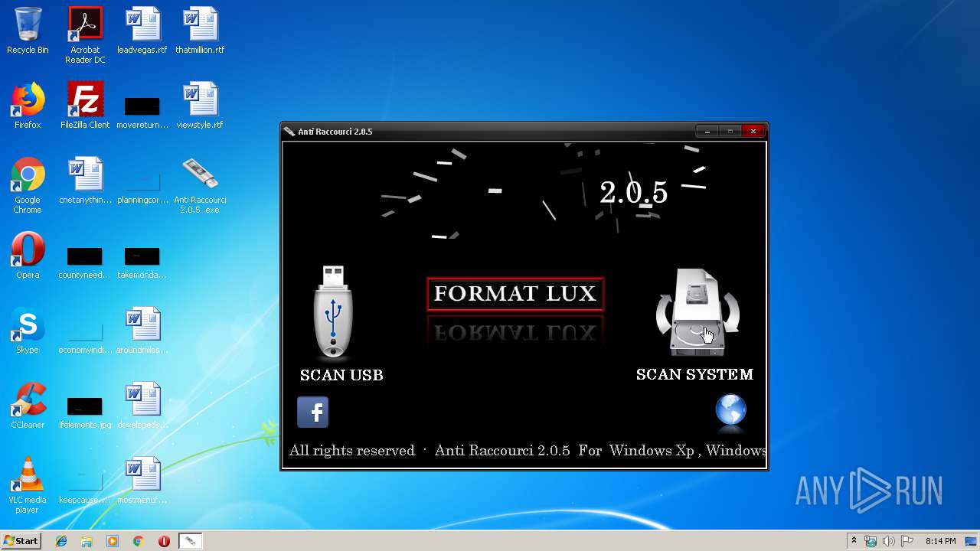Screen dimensions: 980x551
Task: Select the Recycle Bin desktop icon
Action: tap(28, 31)
